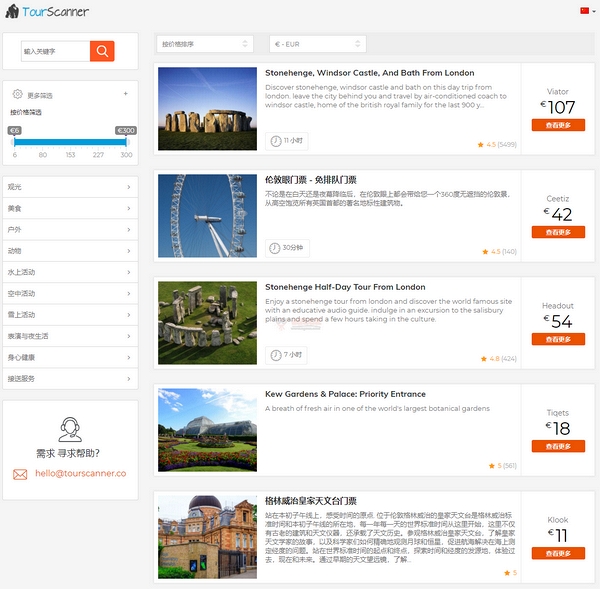The width and height of the screenshot is (600, 589).
Task: Open the 格林威治皇家天文台门票 title
Action: click(311, 501)
